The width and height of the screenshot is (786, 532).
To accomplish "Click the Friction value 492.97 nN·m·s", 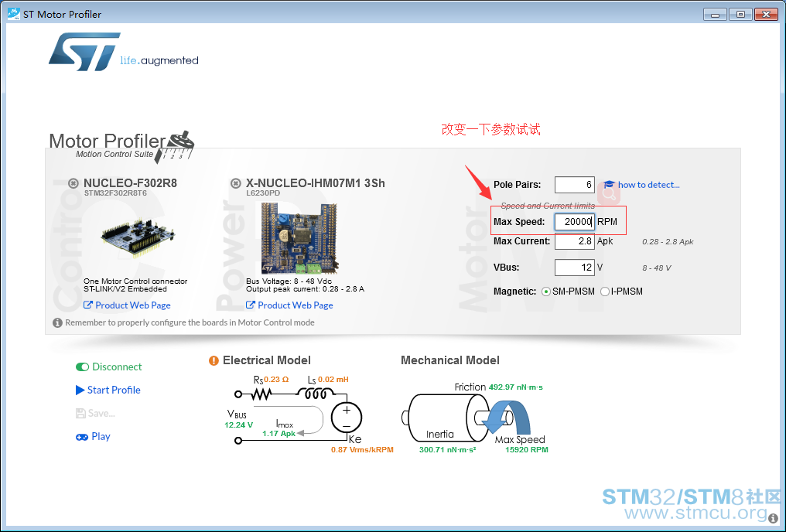I will [516, 387].
